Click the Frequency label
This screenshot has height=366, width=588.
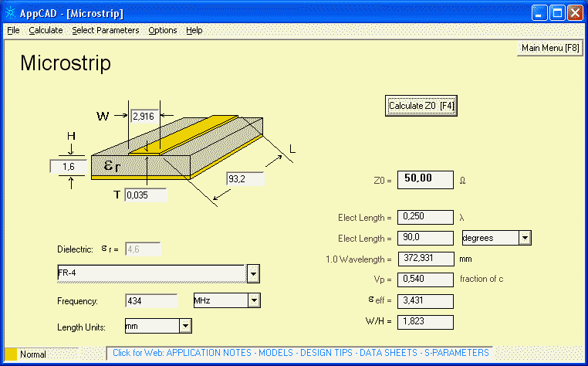78,301
